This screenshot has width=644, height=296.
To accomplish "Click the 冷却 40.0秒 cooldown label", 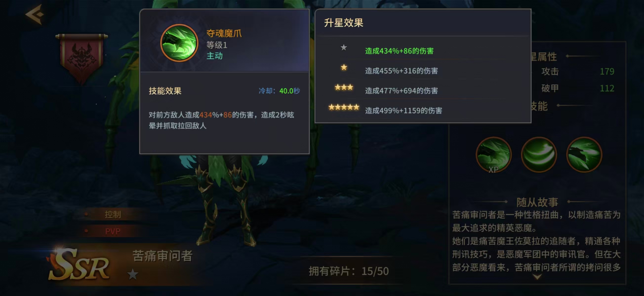I will pos(279,91).
